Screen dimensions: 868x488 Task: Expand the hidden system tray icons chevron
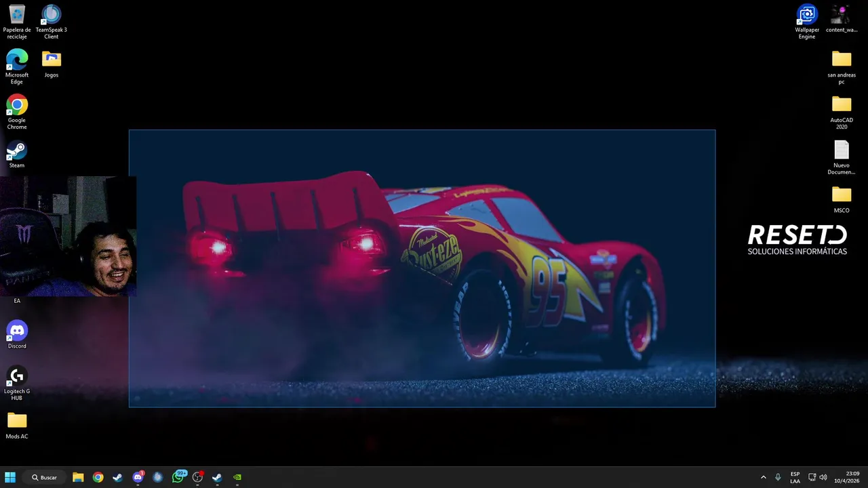point(764,477)
